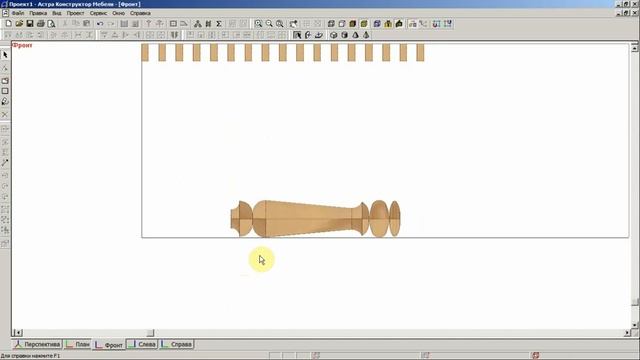Open the Окно menu
The height and width of the screenshot is (360, 640).
click(x=118, y=13)
